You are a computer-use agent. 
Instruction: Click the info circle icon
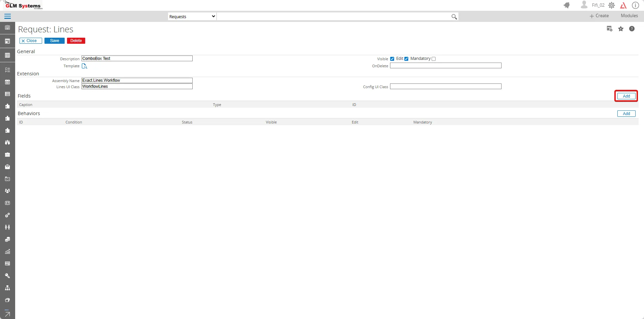coord(635,5)
